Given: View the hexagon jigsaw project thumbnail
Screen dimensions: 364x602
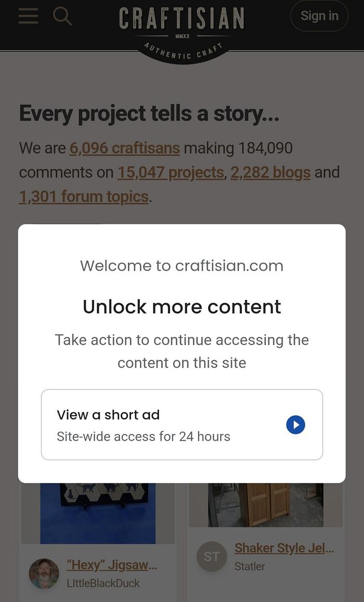Looking at the screenshot, I should click(98, 512).
